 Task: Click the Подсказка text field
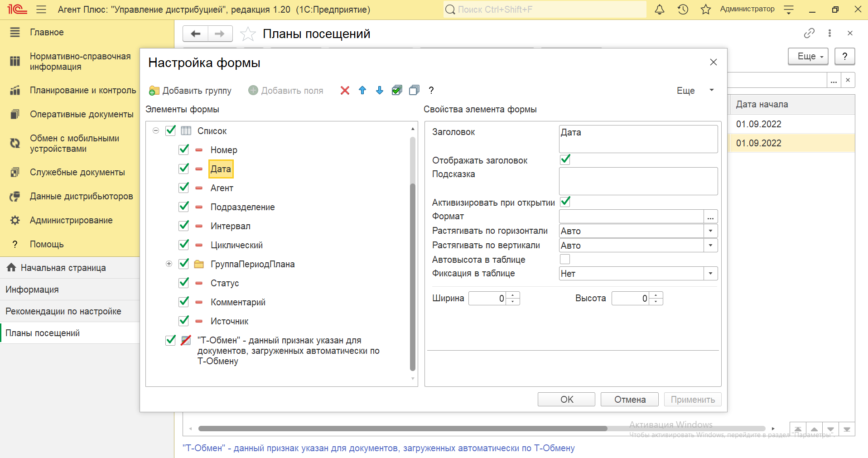(638, 181)
